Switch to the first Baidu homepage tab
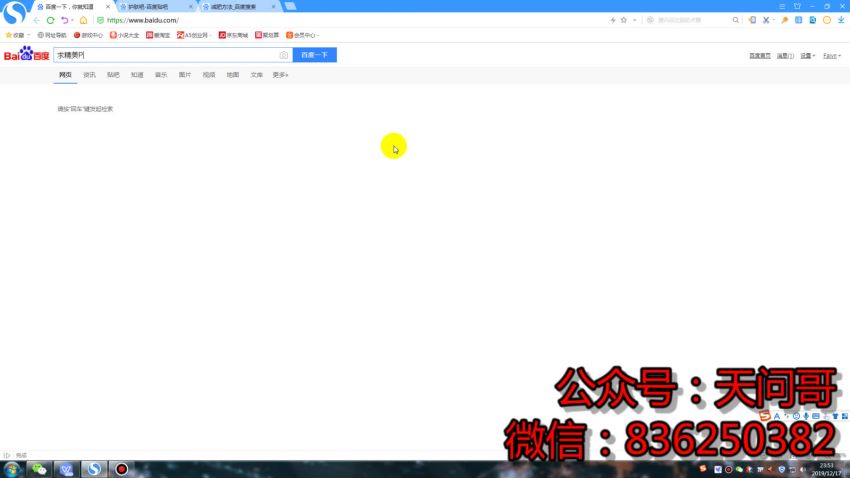The width and height of the screenshot is (850, 478). point(70,7)
